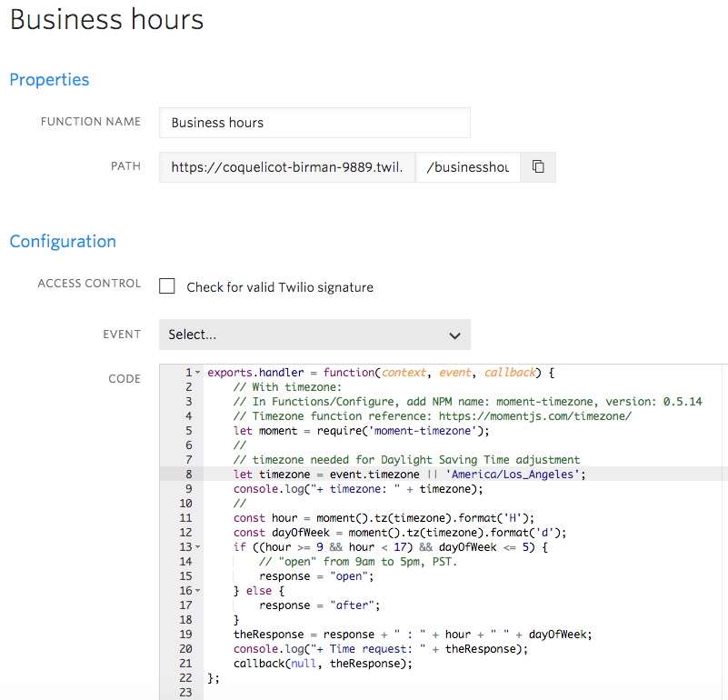The width and height of the screenshot is (728, 700).
Task: Click the theResponse assignment on line 19
Action: 413,635
